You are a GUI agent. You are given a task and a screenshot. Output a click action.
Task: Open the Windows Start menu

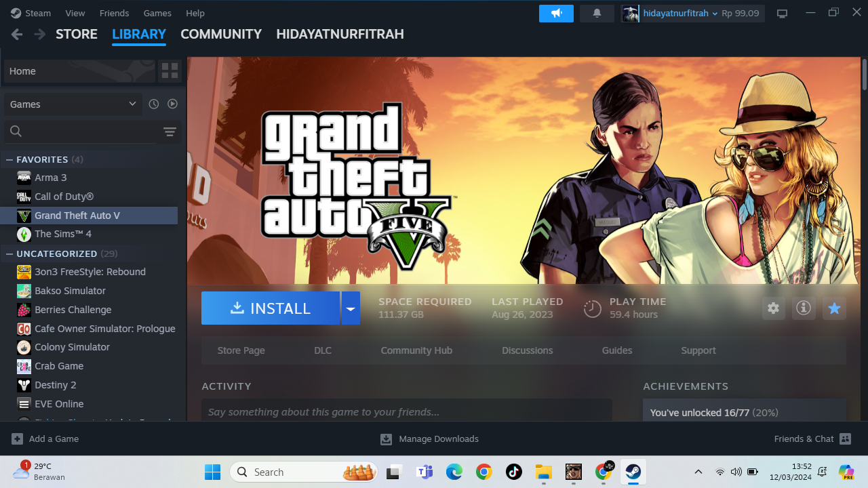click(212, 472)
